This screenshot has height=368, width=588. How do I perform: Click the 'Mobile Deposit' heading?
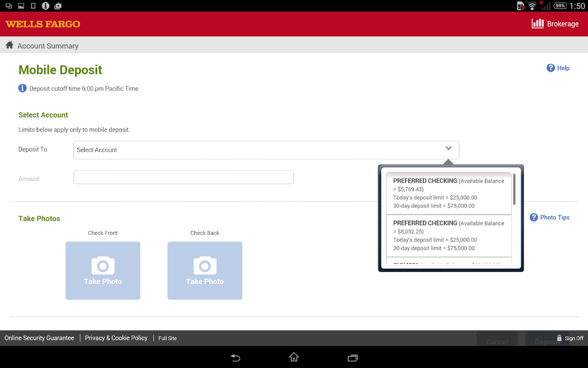point(60,70)
